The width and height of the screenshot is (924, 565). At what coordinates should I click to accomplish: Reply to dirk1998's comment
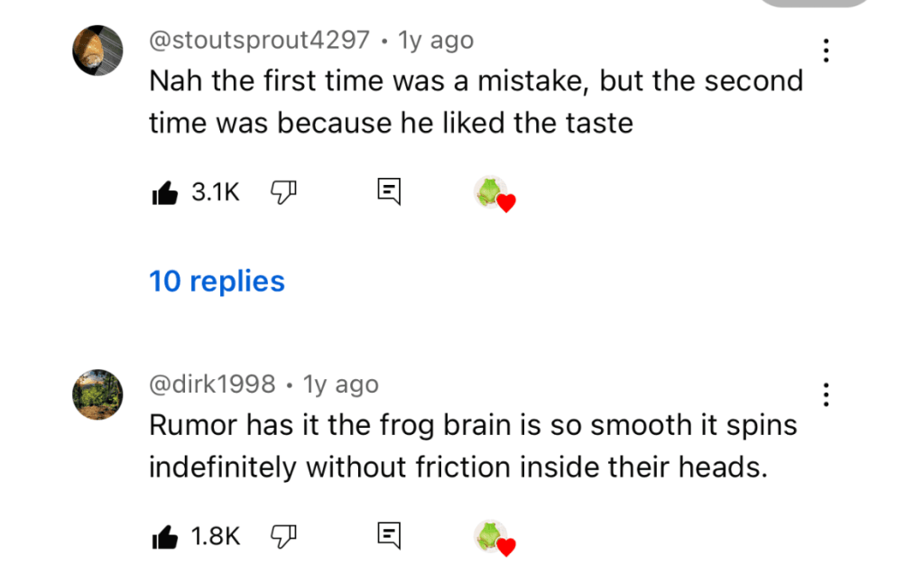tap(389, 537)
